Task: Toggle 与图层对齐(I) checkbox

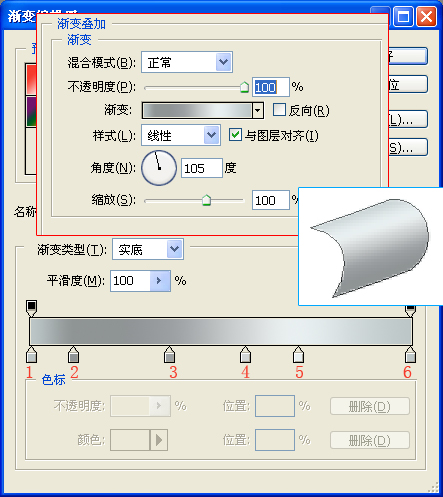Action: [x=235, y=135]
